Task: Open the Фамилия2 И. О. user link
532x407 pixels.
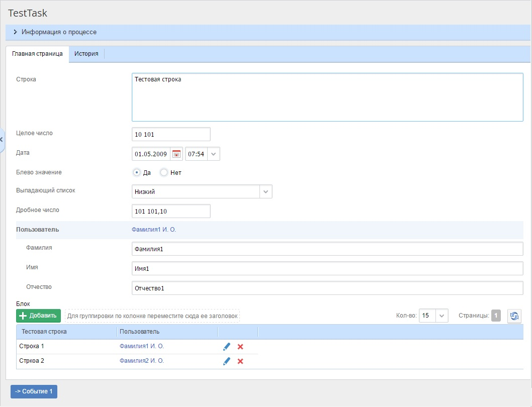Action: click(142, 361)
